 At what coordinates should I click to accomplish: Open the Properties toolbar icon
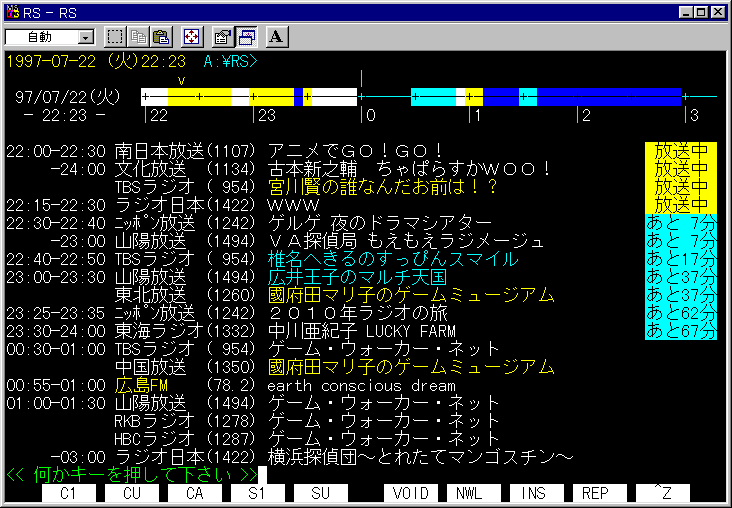click(x=223, y=37)
